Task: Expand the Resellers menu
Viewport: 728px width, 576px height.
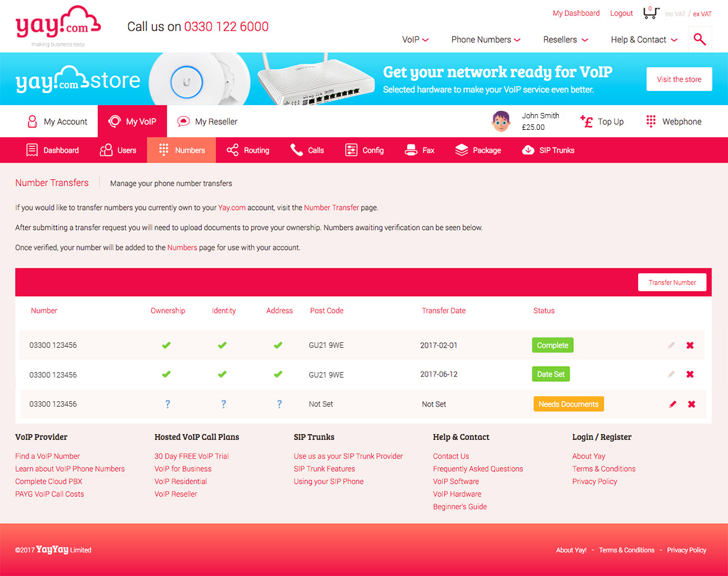Action: tap(566, 39)
